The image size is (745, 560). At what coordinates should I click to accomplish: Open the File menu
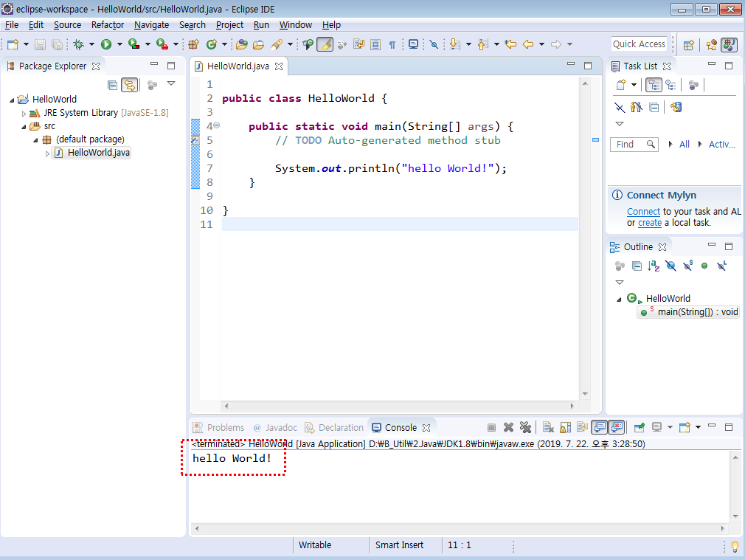pyautogui.click(x=12, y=25)
